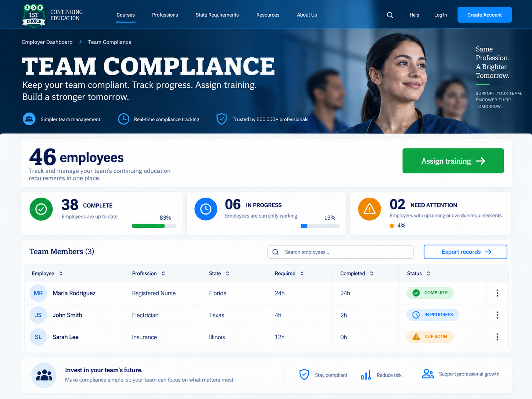This screenshot has width=532, height=399.
Task: Click the 12h required value
Action: (x=280, y=337)
